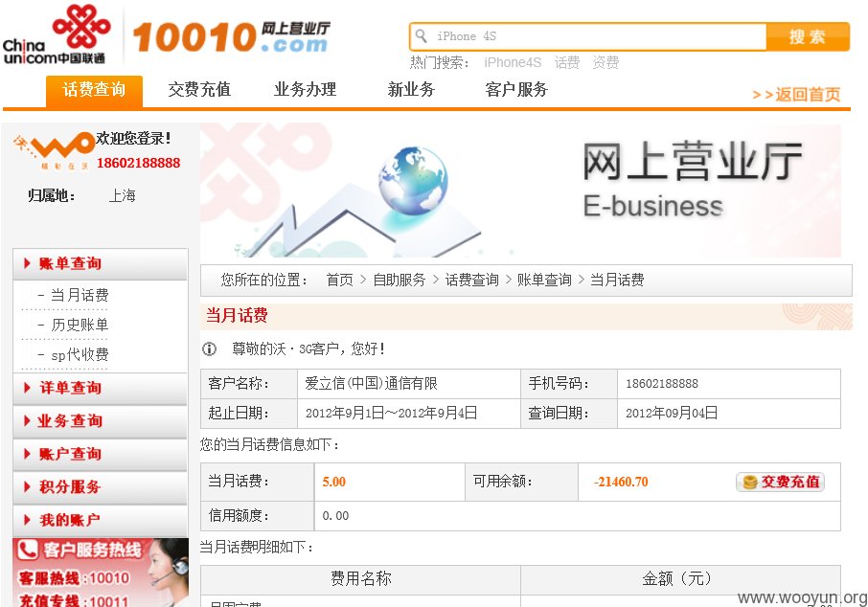Click the credit limit value 0.00
This screenshot has width=868, height=607.
point(335,516)
